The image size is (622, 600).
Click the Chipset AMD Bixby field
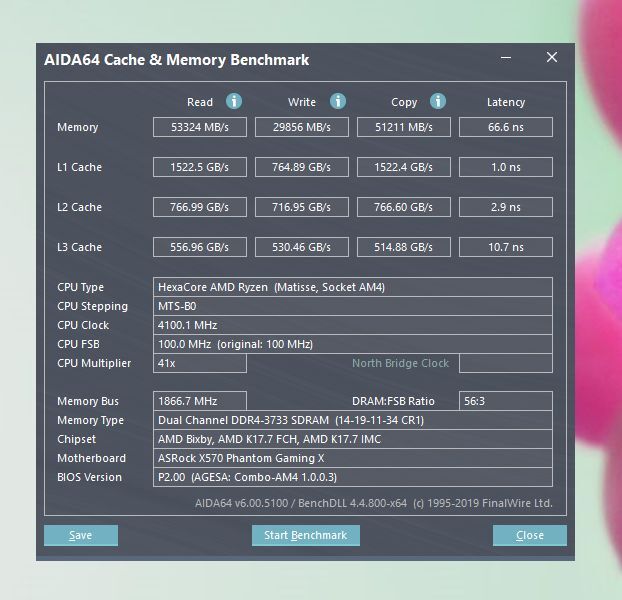tap(353, 439)
